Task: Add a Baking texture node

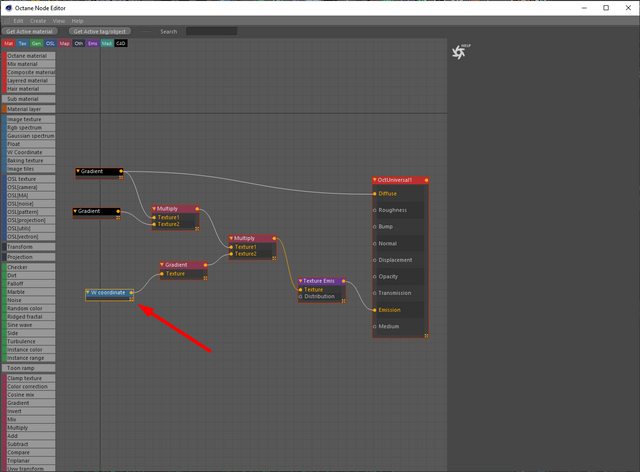Action: [29, 160]
